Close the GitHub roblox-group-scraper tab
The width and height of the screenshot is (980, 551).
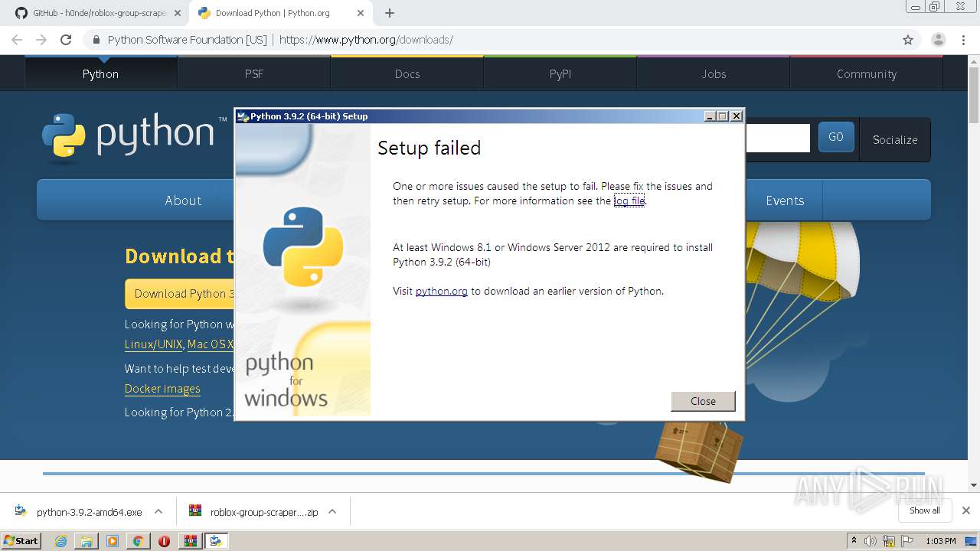point(178,13)
